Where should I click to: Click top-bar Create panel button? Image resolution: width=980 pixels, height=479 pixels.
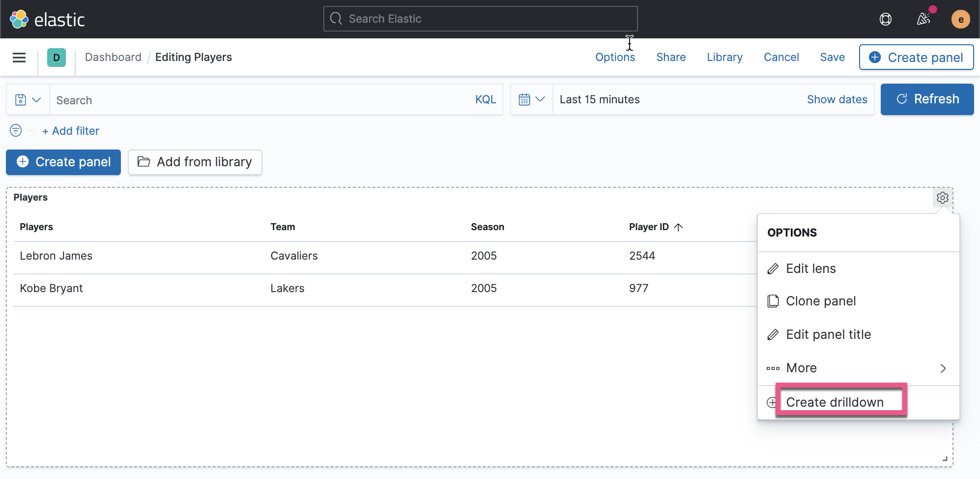pos(916,58)
